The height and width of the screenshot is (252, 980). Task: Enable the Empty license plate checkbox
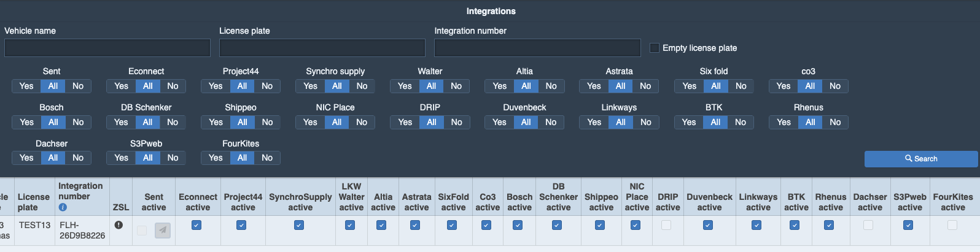tap(655, 48)
